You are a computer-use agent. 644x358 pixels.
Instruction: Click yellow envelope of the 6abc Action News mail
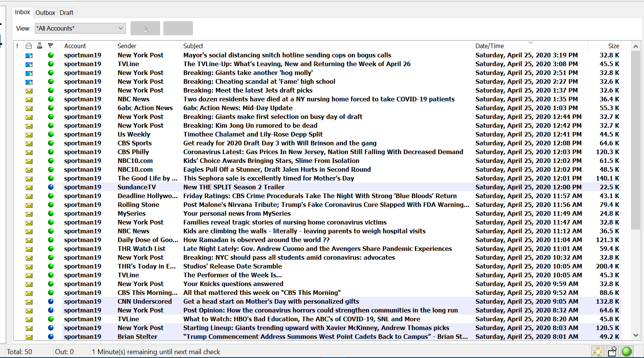[x=29, y=108]
